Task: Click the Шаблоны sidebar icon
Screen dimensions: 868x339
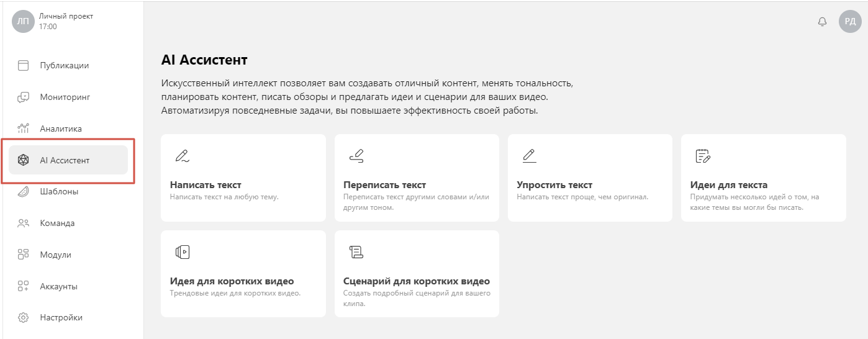Action: (23, 191)
